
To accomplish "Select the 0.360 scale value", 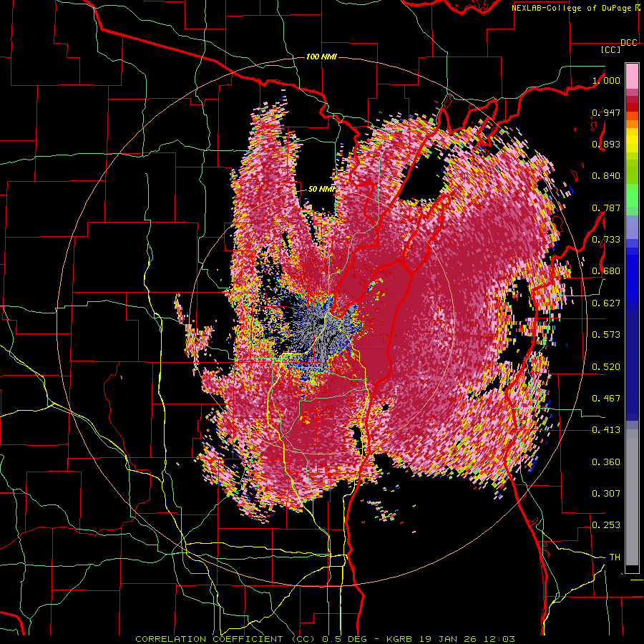I will tap(606, 462).
